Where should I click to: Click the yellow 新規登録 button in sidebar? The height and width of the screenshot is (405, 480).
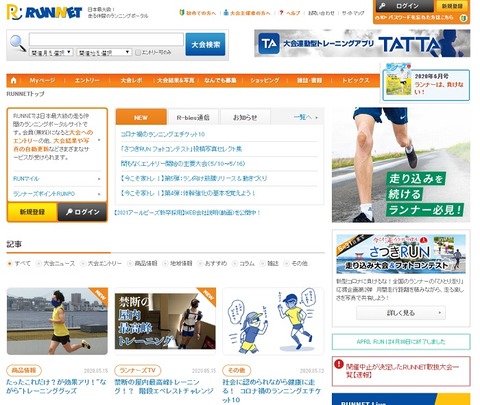[x=32, y=212]
